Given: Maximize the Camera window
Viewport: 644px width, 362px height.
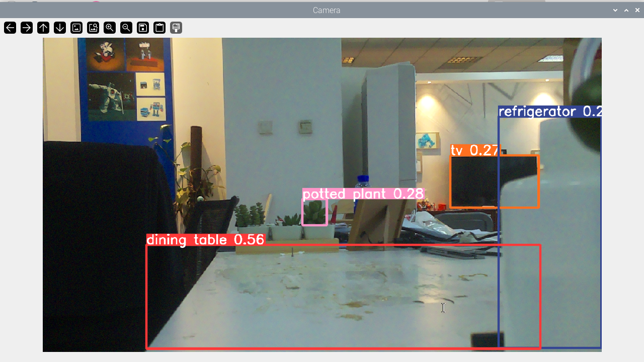Looking at the screenshot, I should click(626, 10).
